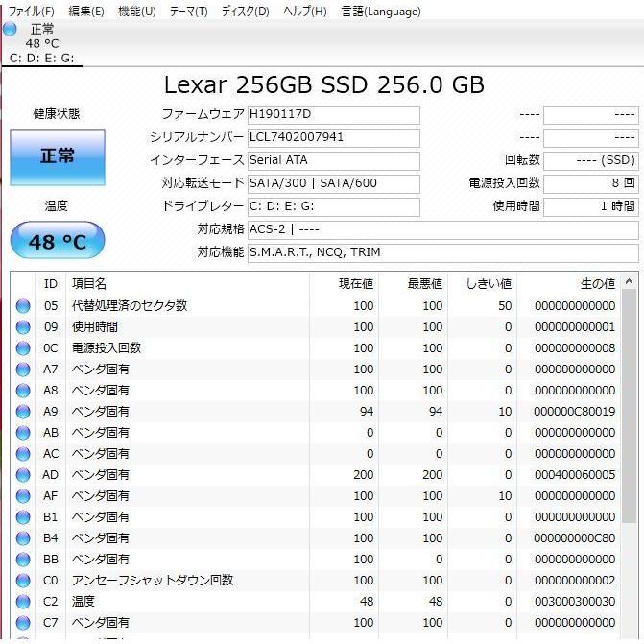
Task: Click the Lexar 256GB SSD 256.0 GB title
Action: pyautogui.click(x=324, y=85)
